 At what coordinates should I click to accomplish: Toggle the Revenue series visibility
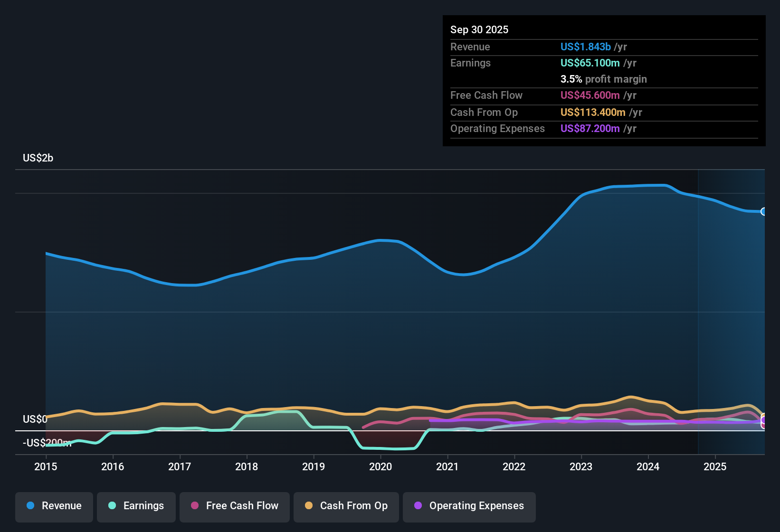pos(54,506)
